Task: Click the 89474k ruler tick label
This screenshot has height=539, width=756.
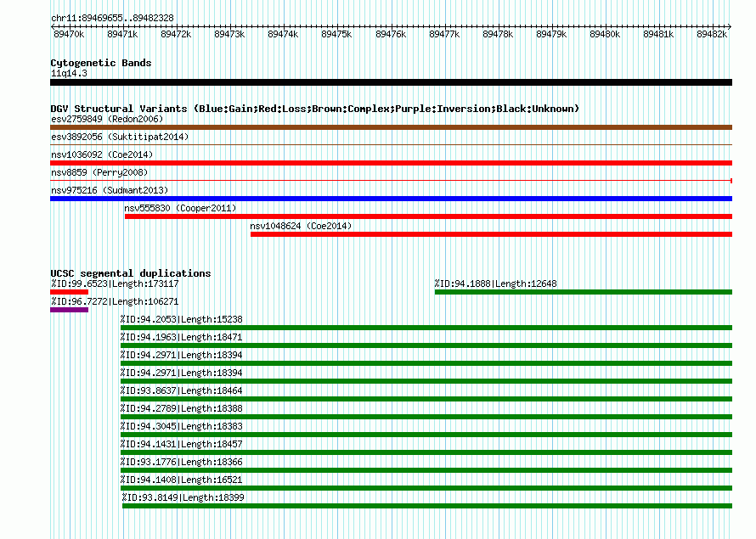Action: coord(283,34)
